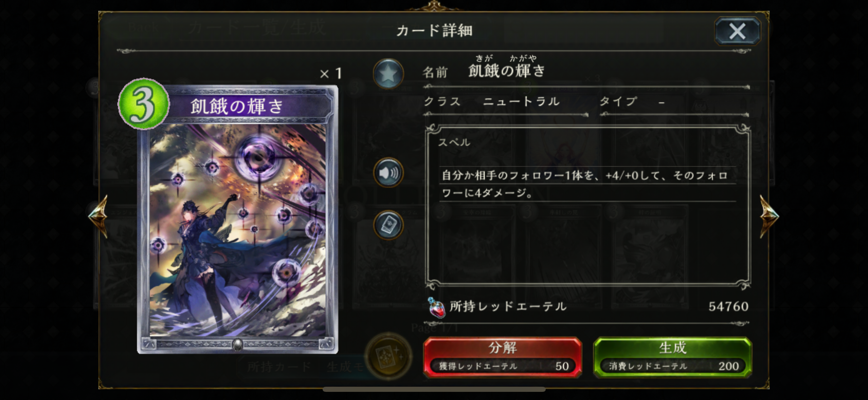The height and width of the screenshot is (400, 868).
Task: Tap the golden card sparkle icon
Action: tap(388, 356)
